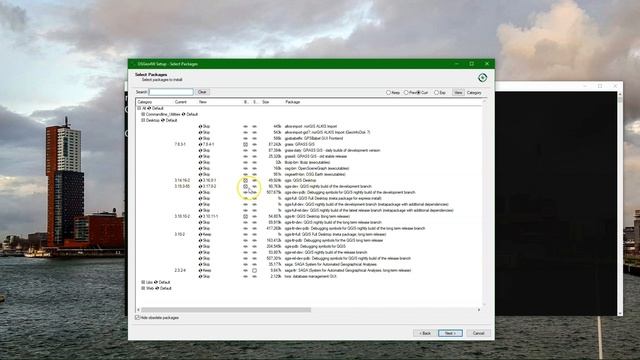This screenshot has width=640, height=360.
Task: Clear the search field with Clear button
Action: click(202, 92)
